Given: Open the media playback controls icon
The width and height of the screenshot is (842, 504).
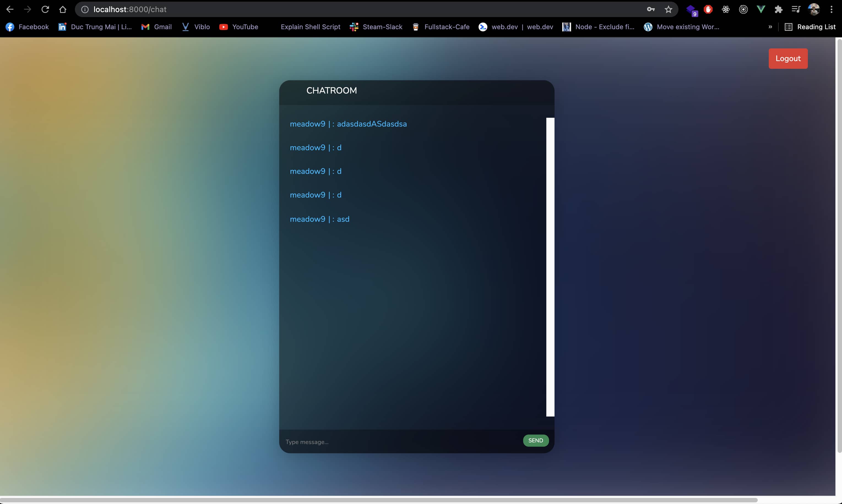Looking at the screenshot, I should coord(796,9).
